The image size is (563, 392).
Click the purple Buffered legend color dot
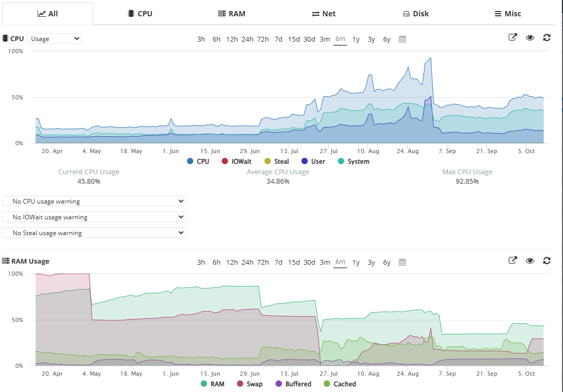(279, 384)
